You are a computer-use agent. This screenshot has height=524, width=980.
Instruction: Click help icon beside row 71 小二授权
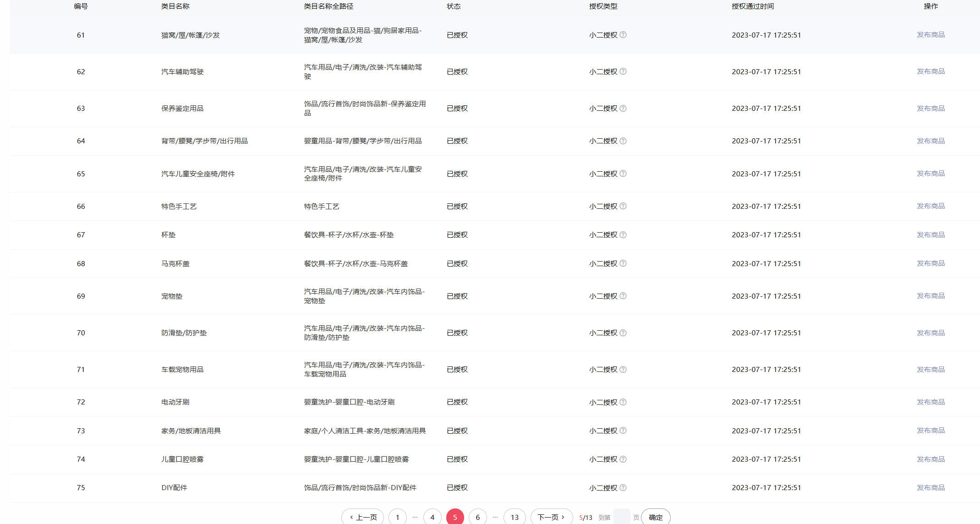[623, 370]
